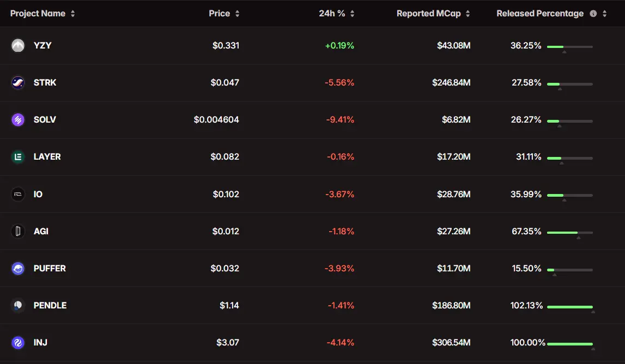
Task: Open the PUFFER project name link
Action: [50, 269]
